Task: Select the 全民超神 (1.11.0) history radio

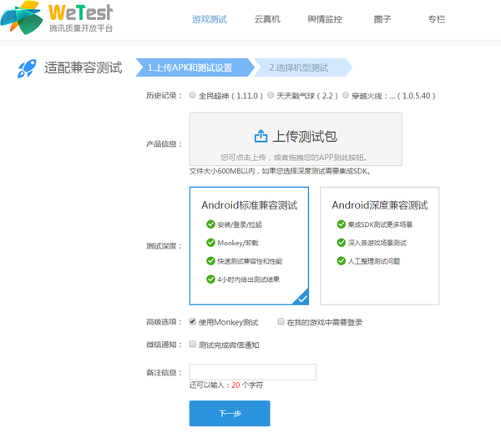Action: 192,95
